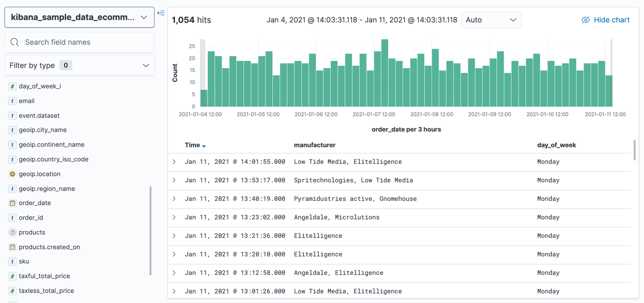
Task: Toggle sort direction on the Time column
Action: pyautogui.click(x=204, y=146)
